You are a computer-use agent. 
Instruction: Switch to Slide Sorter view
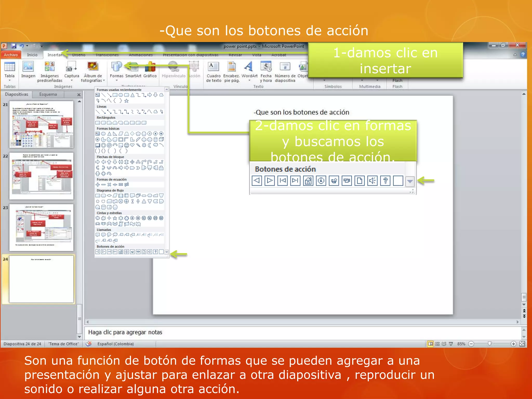(437, 344)
